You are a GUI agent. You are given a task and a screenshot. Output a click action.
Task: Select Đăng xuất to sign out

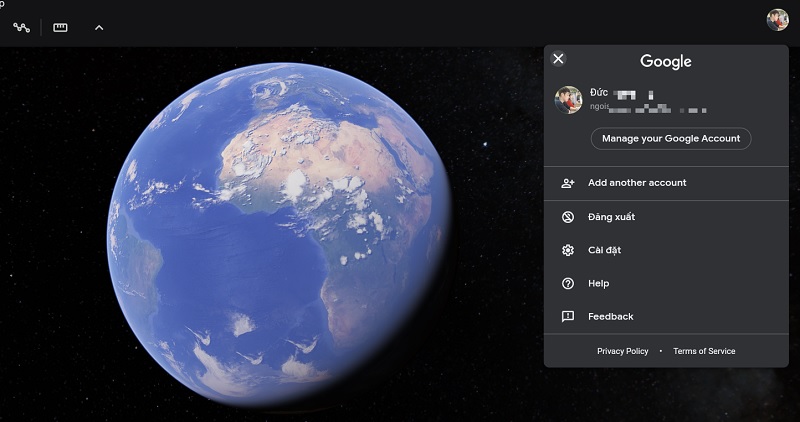click(x=666, y=217)
